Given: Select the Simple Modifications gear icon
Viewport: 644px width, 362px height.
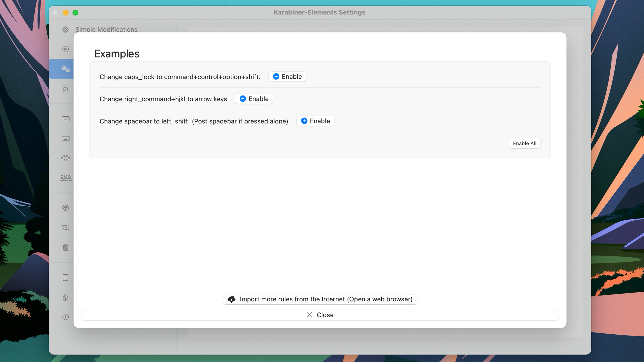Looking at the screenshot, I should (x=65, y=29).
